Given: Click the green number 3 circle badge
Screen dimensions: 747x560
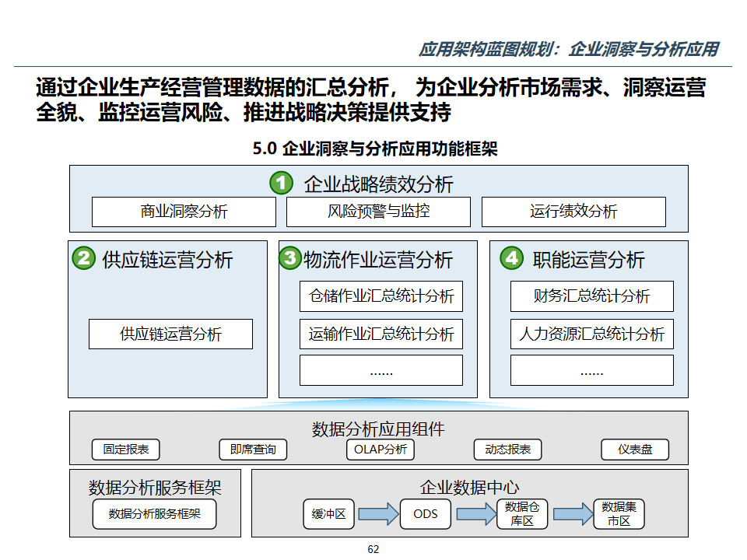Looking at the screenshot, I should (290, 257).
